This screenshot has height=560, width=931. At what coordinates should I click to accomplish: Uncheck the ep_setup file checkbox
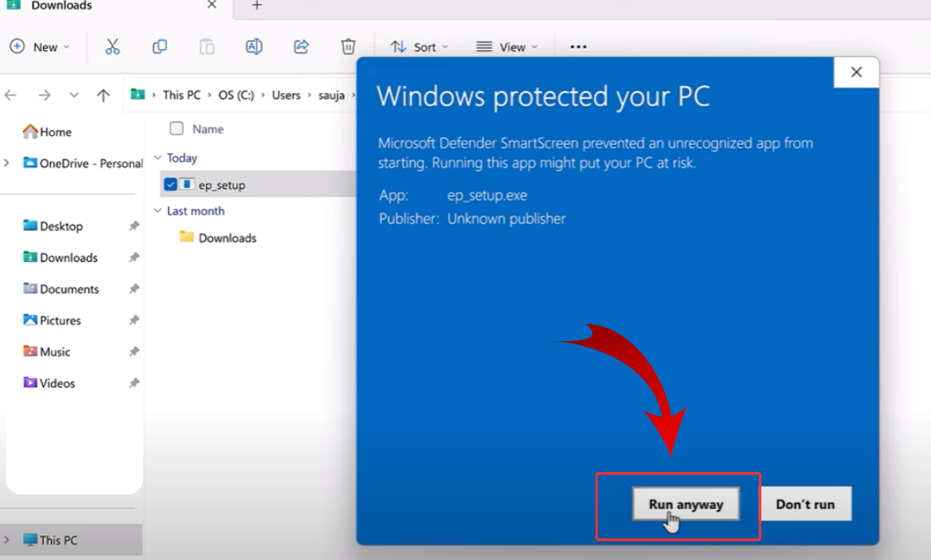[170, 184]
